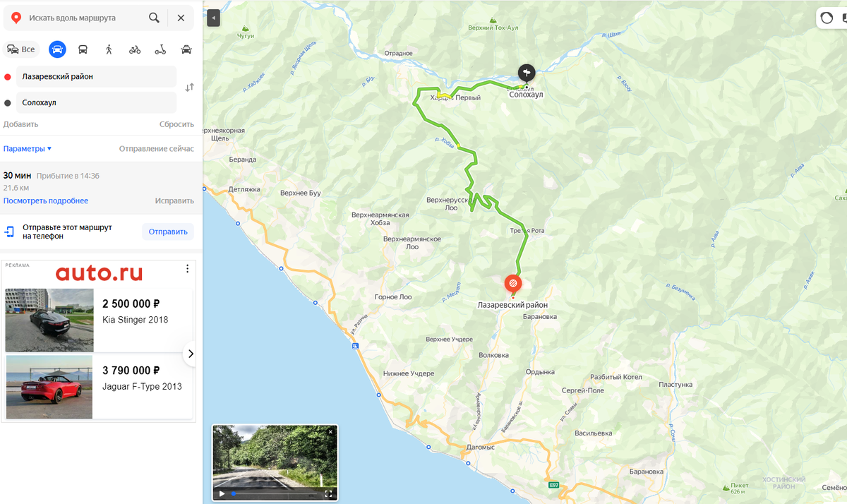The image size is (847, 504).
Task: Click the video preview progress slider
Action: point(275,494)
